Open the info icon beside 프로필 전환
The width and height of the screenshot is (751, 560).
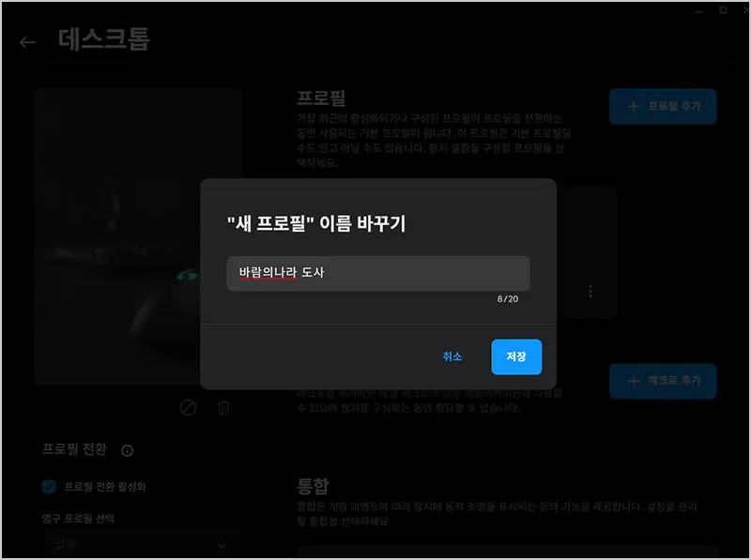click(x=128, y=450)
